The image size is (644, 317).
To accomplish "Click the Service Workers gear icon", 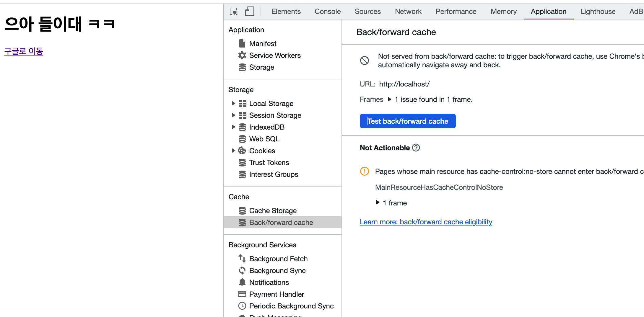I will [x=242, y=55].
